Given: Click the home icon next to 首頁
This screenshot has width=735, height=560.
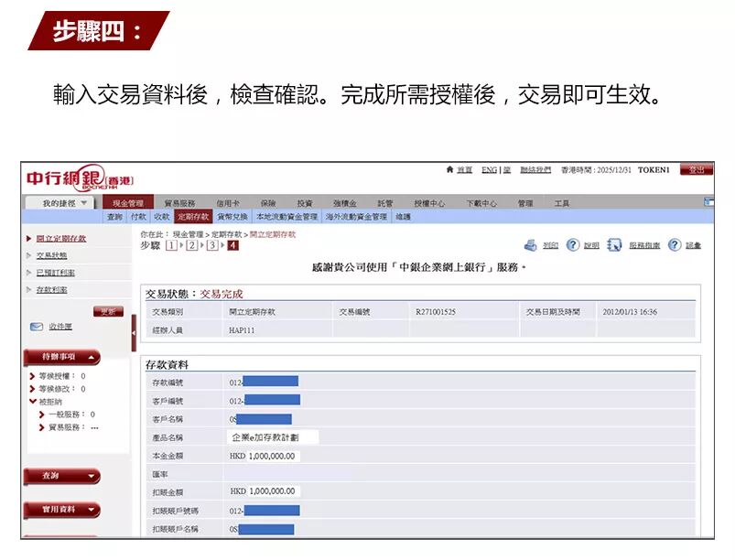Looking at the screenshot, I should [x=449, y=169].
